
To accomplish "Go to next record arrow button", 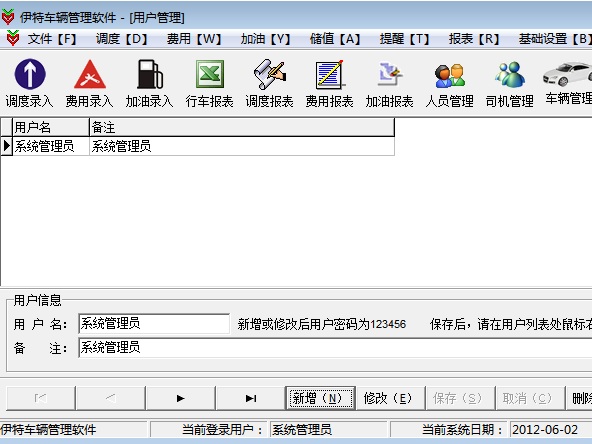I will tap(180, 398).
